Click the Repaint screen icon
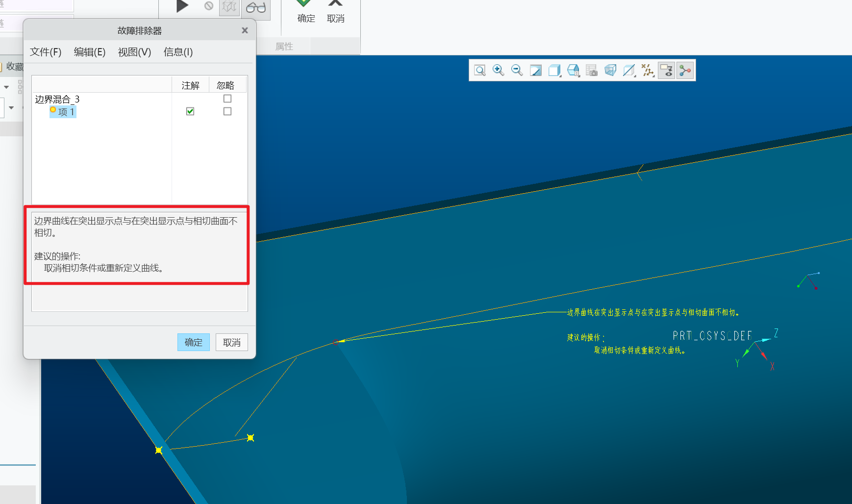The height and width of the screenshot is (504, 852). pos(535,71)
